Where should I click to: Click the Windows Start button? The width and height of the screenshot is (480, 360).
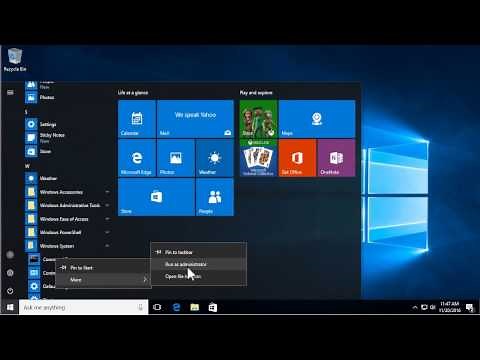[x=10, y=307]
